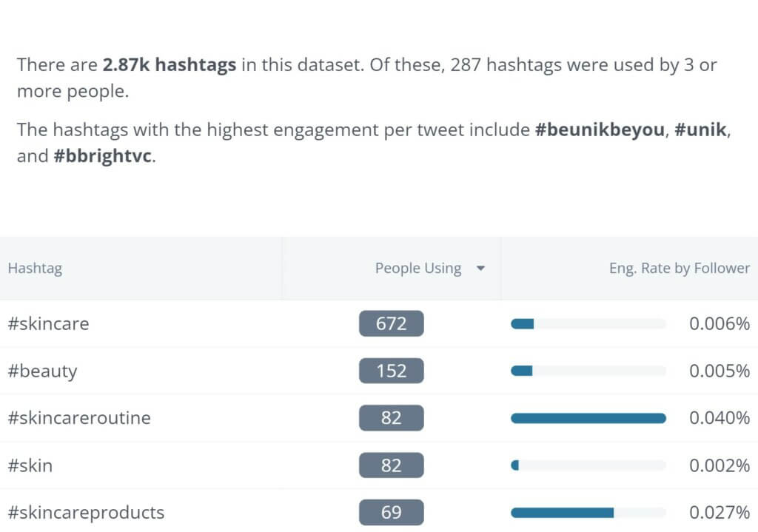The image size is (758, 532).
Task: Sort by Eng. Rate by Follower column
Action: (679, 269)
